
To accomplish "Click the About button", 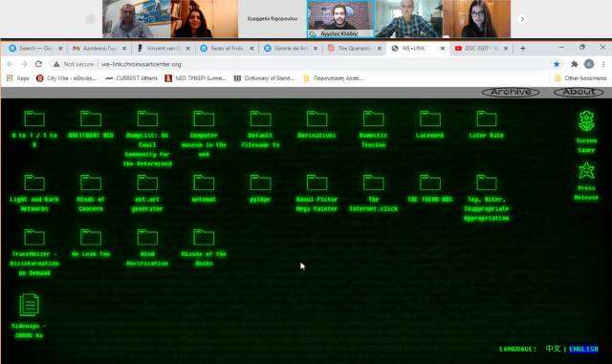I will (x=579, y=92).
